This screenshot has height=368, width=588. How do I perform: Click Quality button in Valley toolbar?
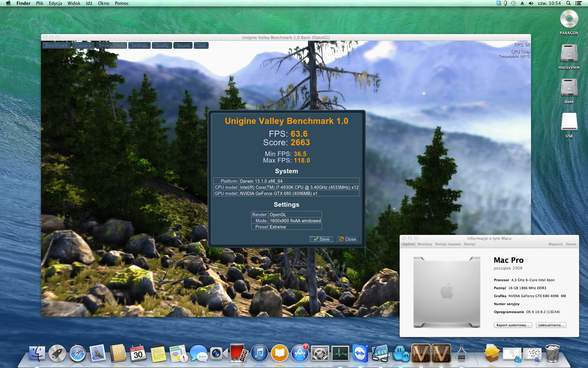[x=162, y=45]
